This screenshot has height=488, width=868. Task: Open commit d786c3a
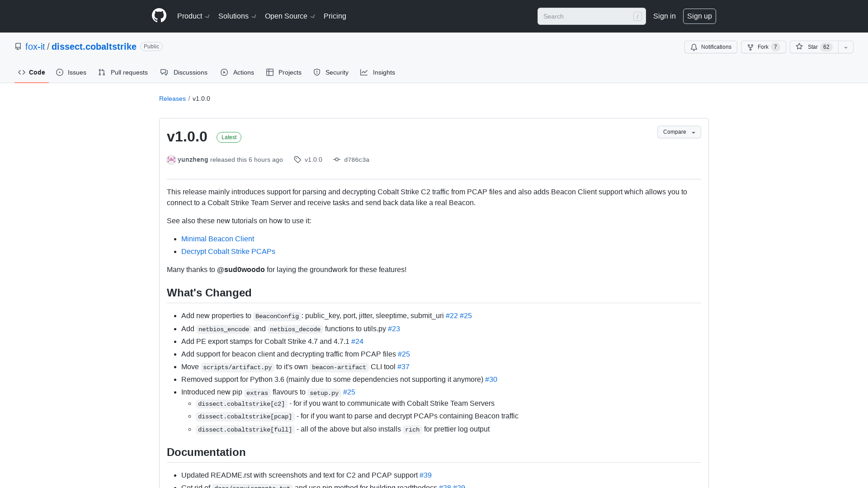click(x=357, y=160)
